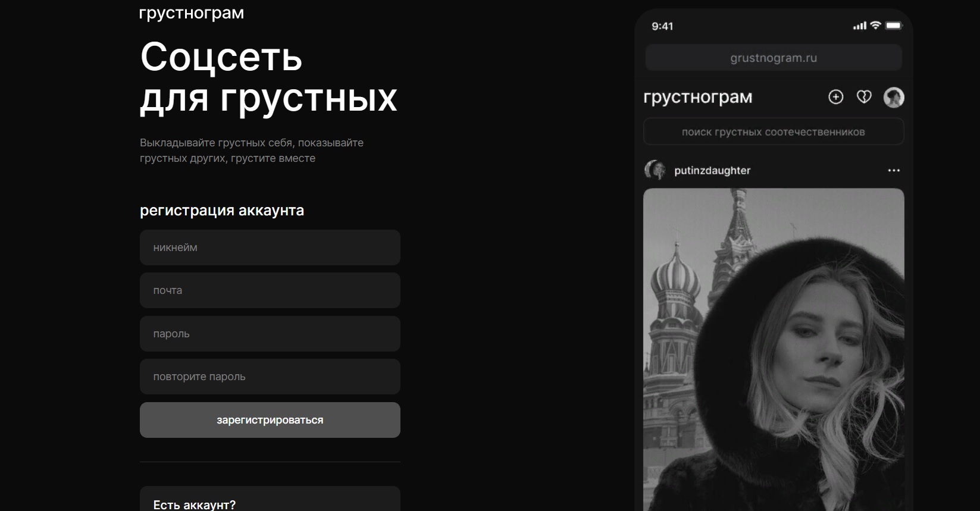Click the Есть аккаунт? block
980x511 pixels.
[270, 499]
